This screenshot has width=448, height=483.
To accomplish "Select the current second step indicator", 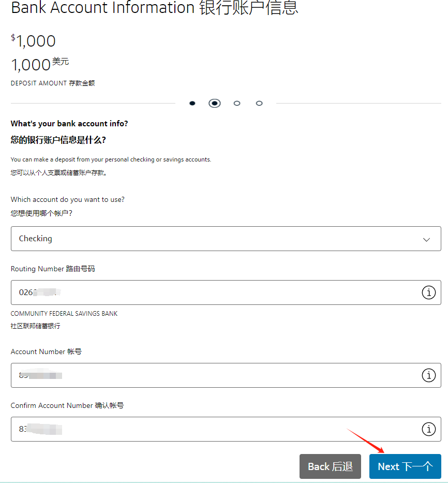I will (x=215, y=103).
